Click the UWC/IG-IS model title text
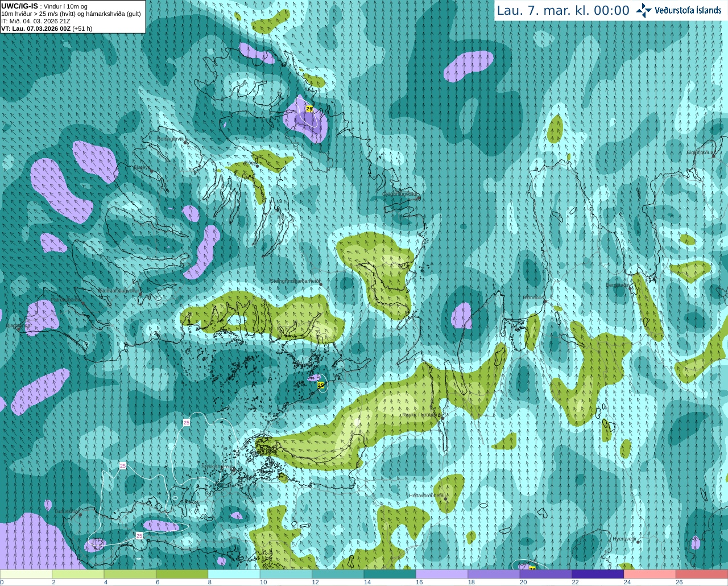Screen dimensions: 728x586 click(x=19, y=6)
